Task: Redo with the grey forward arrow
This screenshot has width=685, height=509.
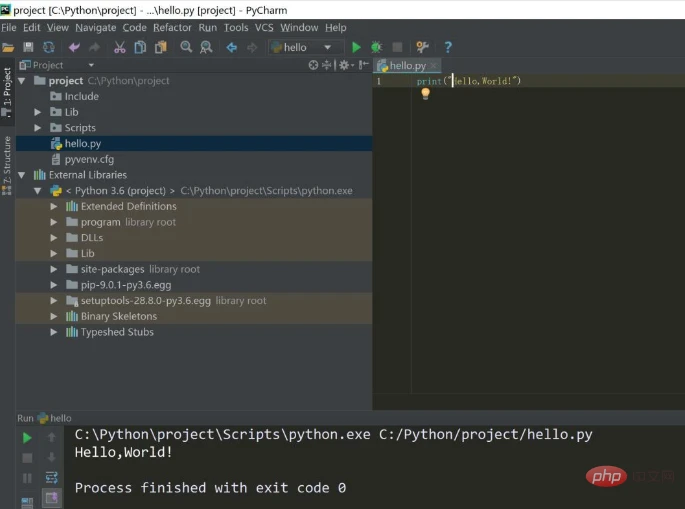Action: point(94,47)
